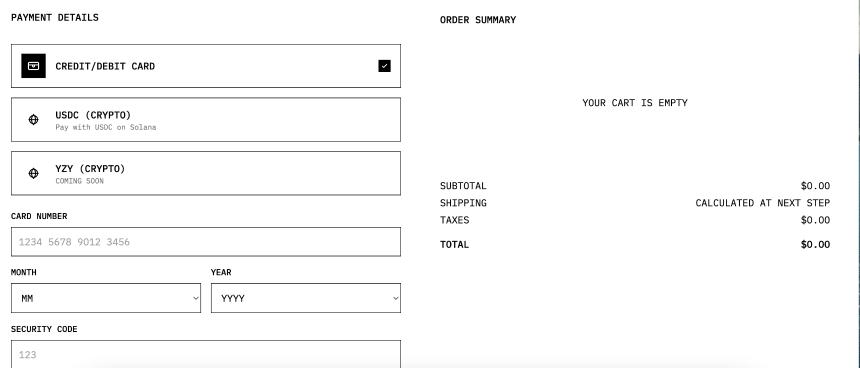Click the black credit card icon

(33, 66)
